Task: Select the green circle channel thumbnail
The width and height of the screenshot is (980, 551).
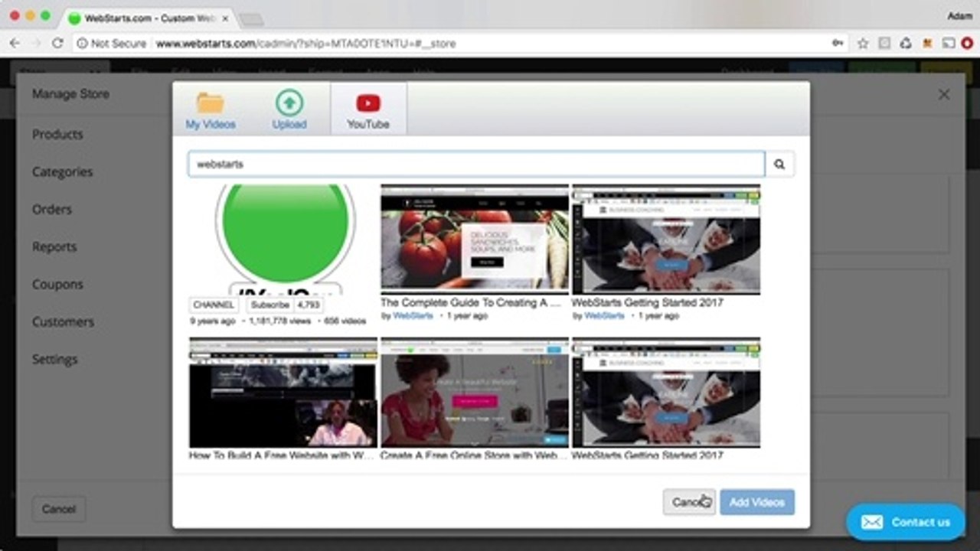Action: 285,239
